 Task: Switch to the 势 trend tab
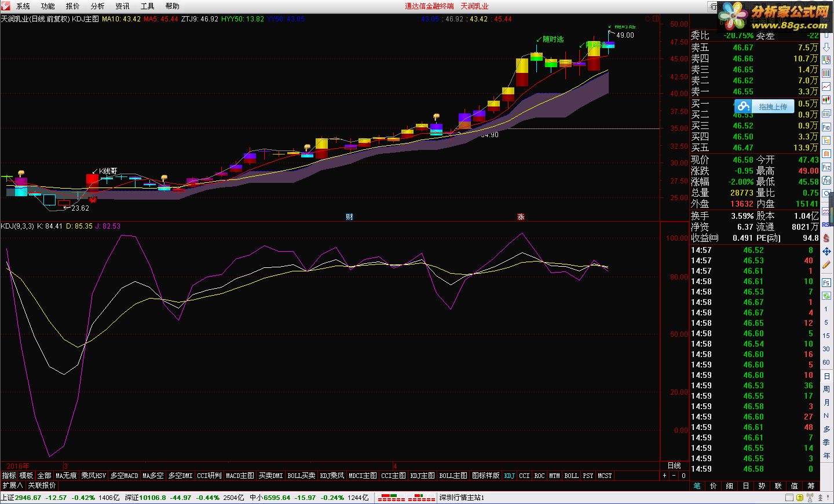click(x=762, y=486)
